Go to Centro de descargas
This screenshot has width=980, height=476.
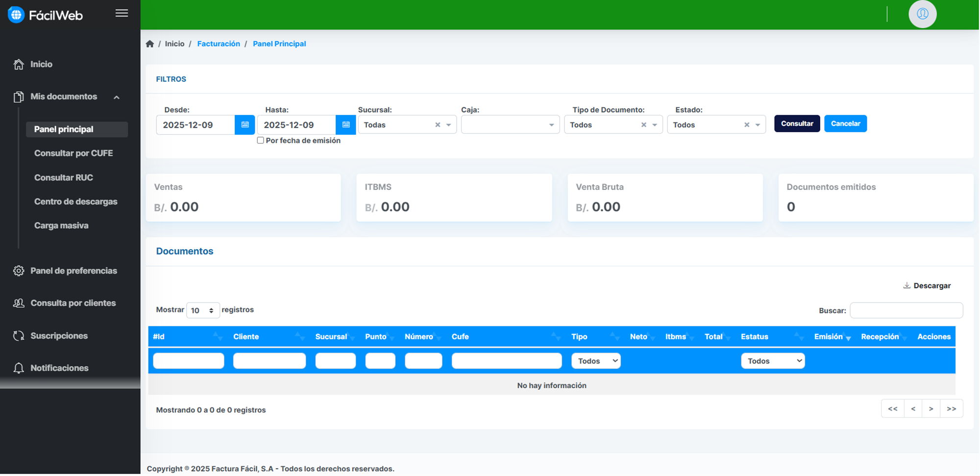pyautogui.click(x=75, y=202)
